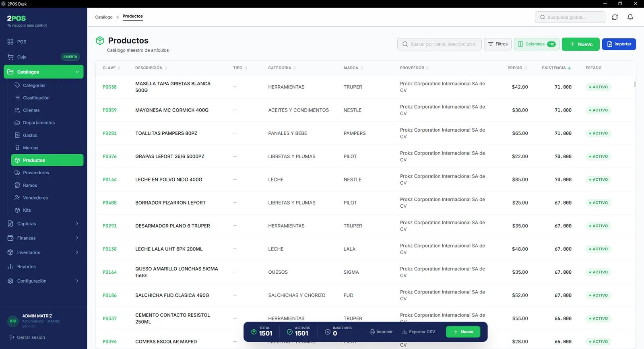Click Nuevo in the bottom bar
The image size is (644, 349).
coord(463,332)
